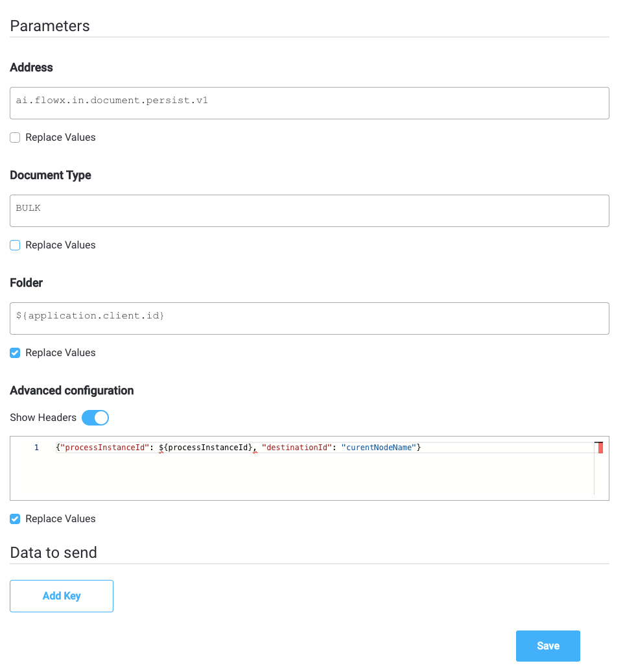Viewport: 625px width, 672px height.
Task: Uncheck Replace Values below headers editor
Action: click(15, 519)
